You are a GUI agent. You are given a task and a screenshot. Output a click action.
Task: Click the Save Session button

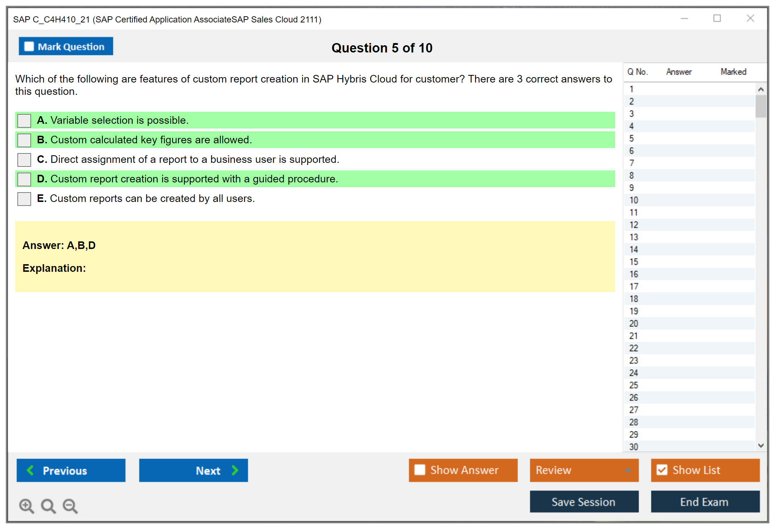click(x=584, y=502)
